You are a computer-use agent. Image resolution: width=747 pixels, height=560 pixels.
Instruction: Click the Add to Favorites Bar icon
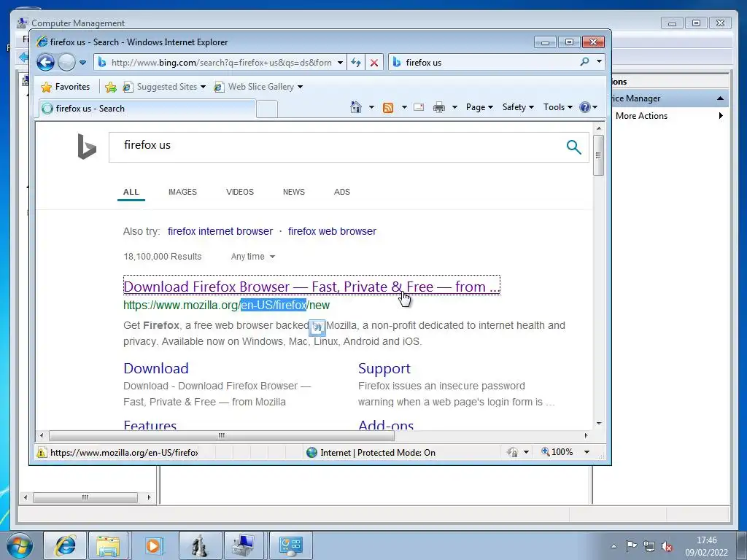[x=111, y=87]
